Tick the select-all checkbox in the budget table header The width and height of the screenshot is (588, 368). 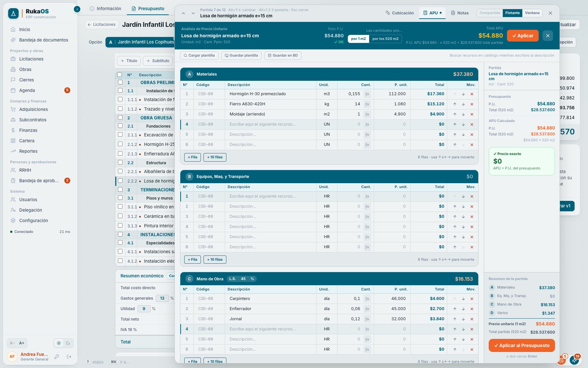(120, 75)
